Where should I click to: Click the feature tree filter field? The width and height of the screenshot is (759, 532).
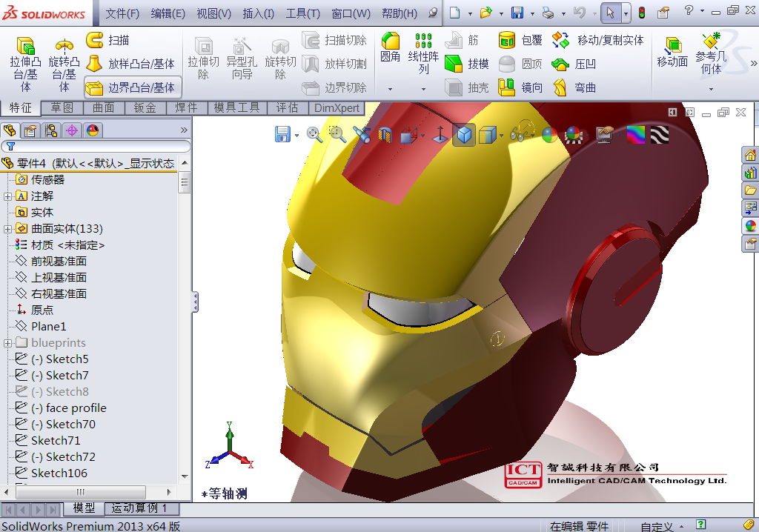(96, 146)
